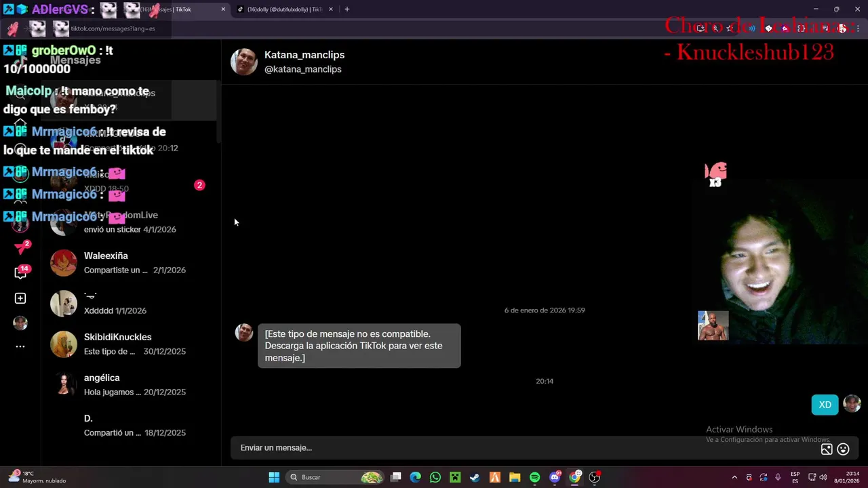
Task: Click the blue sound-wave extension icon
Action: coord(751,28)
